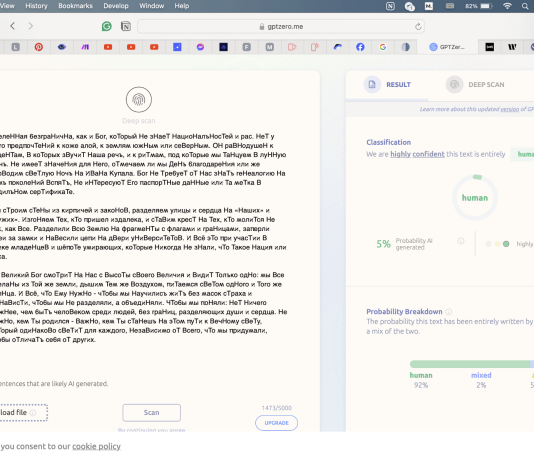
Task: Open the Wi-Fi menu
Action: pos(507,6)
